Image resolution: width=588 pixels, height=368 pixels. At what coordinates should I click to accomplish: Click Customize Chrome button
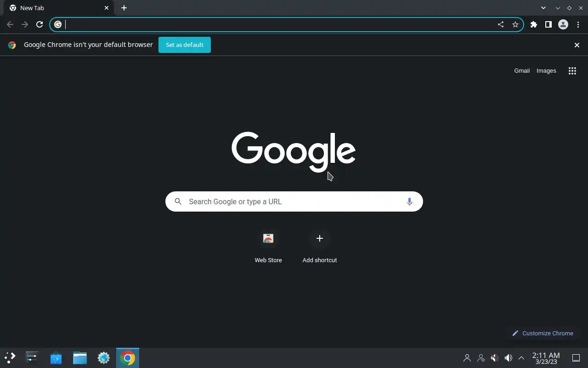pyautogui.click(x=543, y=333)
